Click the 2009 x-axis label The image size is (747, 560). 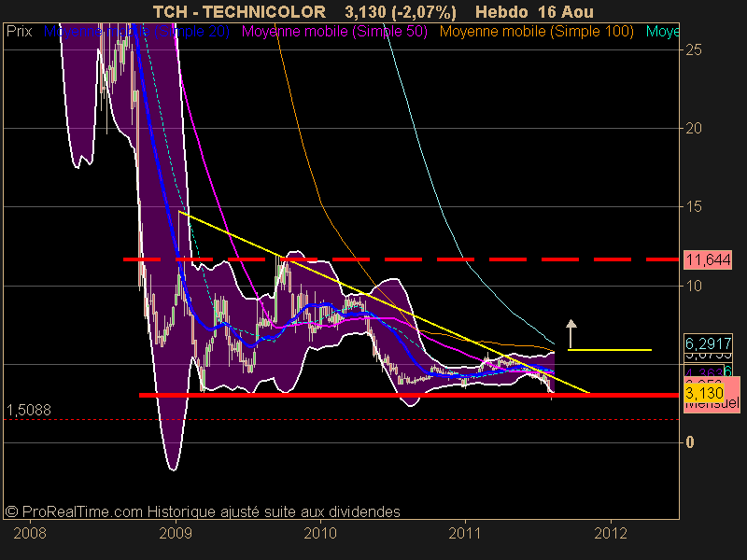(x=176, y=533)
